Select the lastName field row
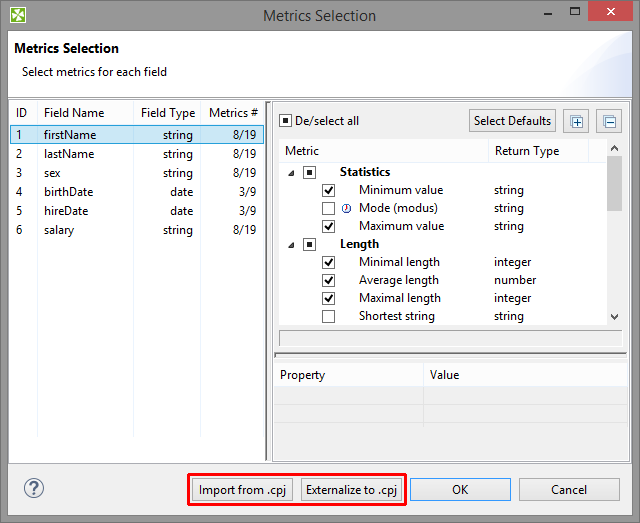The width and height of the screenshot is (640, 523). (x=69, y=154)
